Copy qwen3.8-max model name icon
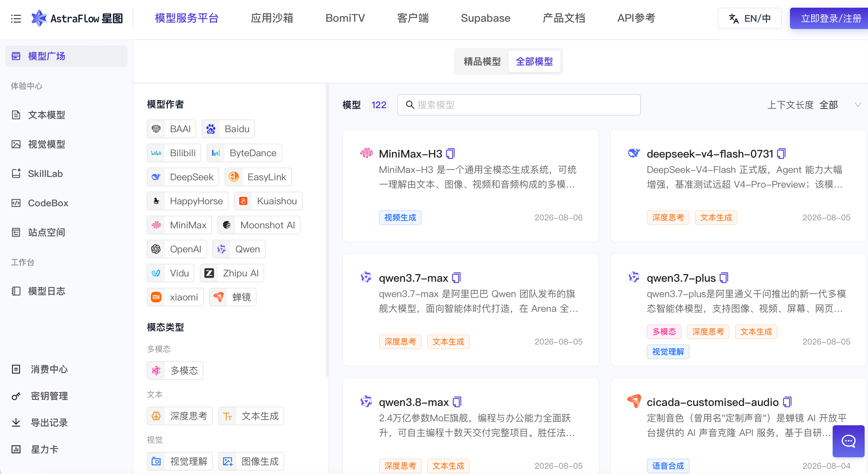 (x=457, y=402)
